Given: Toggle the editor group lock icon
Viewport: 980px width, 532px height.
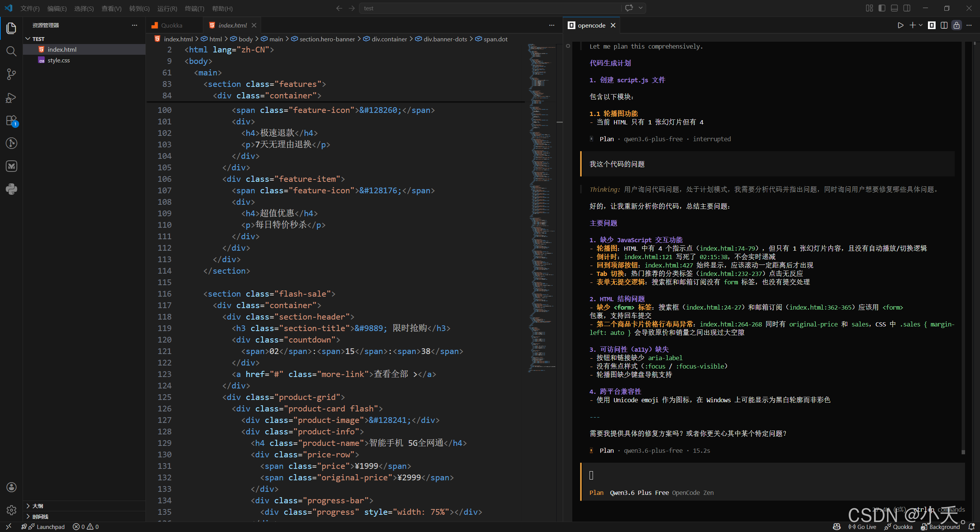Looking at the screenshot, I should [956, 25].
